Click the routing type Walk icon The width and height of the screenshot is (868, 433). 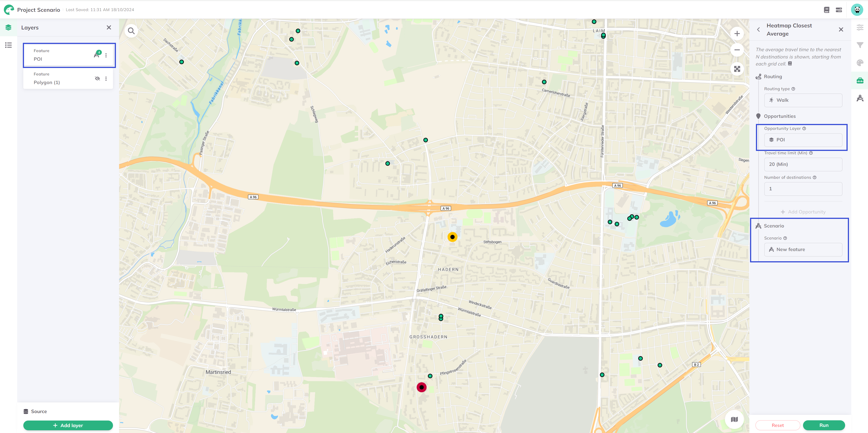pyautogui.click(x=771, y=100)
